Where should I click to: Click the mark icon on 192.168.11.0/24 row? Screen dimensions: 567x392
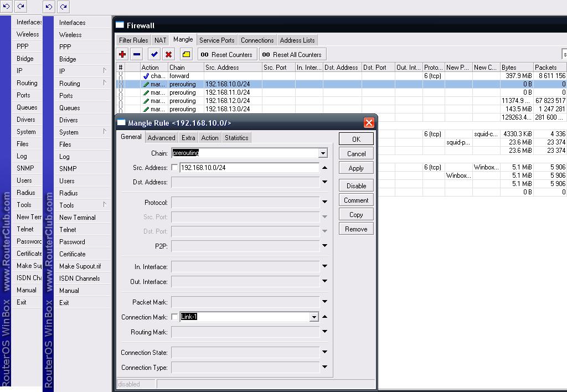[x=146, y=92]
